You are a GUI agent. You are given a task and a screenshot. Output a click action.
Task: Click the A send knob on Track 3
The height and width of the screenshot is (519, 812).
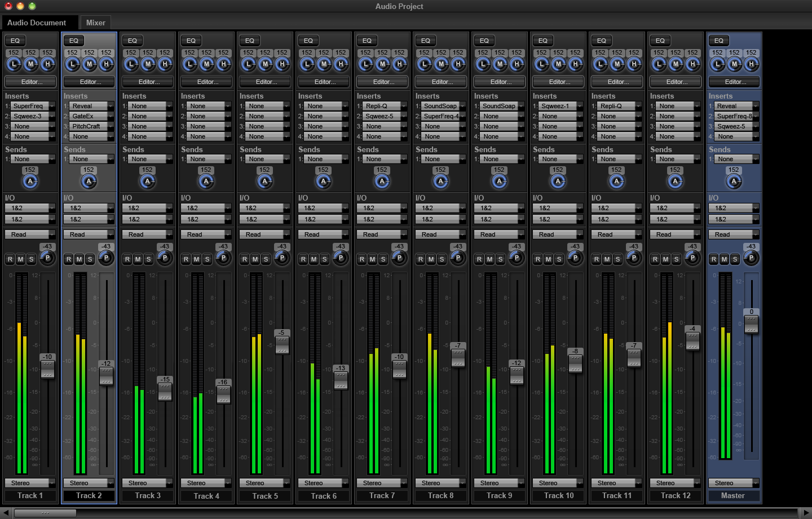(148, 181)
